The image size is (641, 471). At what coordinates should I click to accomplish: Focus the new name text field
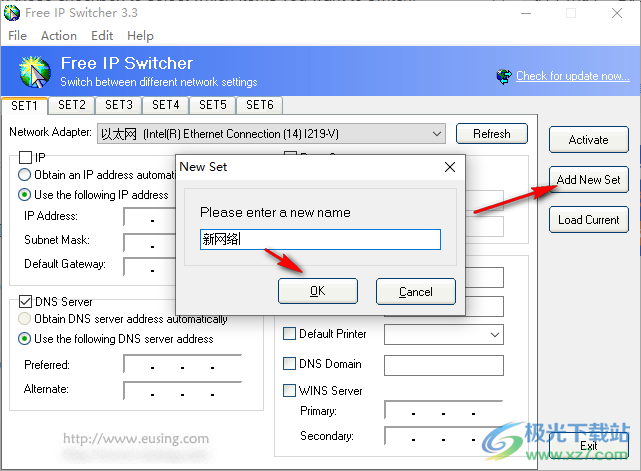[320, 239]
